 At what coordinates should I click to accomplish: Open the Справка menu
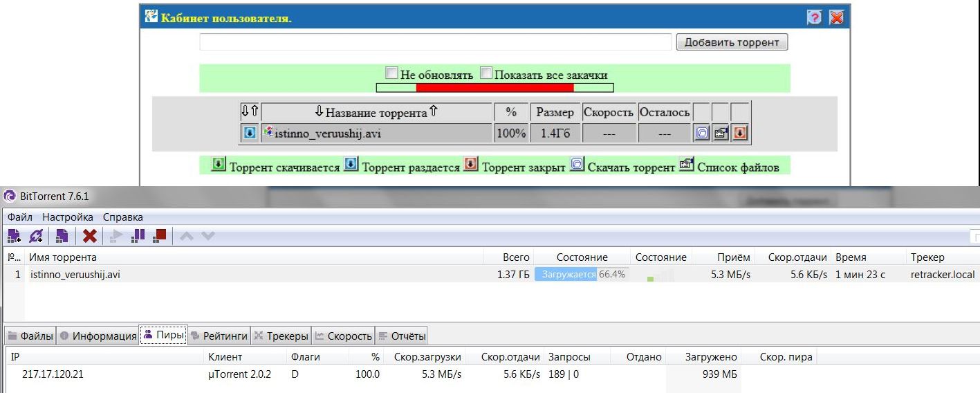[x=123, y=217]
